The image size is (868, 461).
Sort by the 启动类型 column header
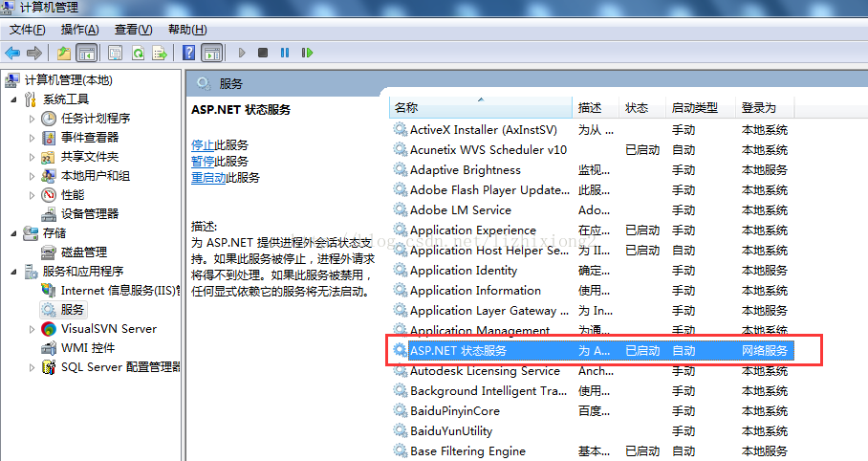701,107
